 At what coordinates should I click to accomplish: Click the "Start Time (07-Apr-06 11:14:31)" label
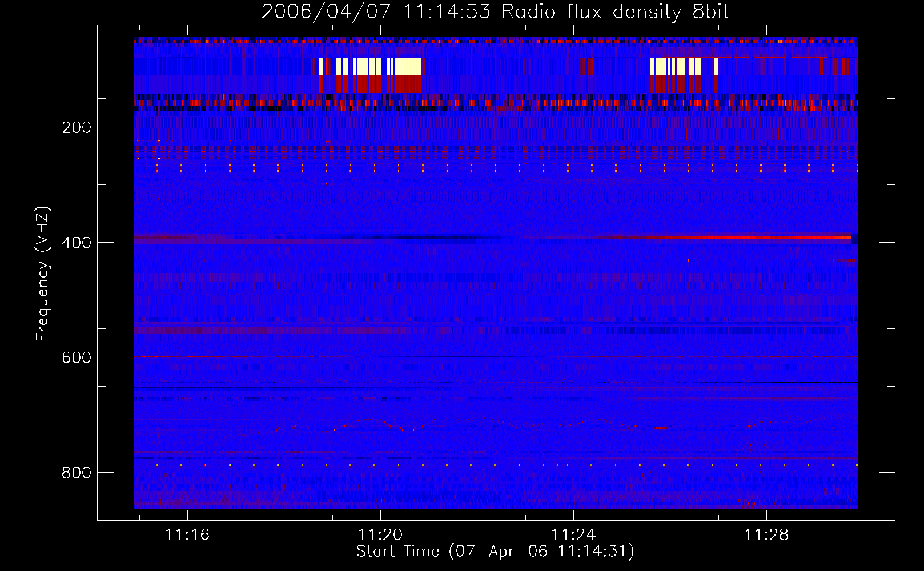click(495, 552)
